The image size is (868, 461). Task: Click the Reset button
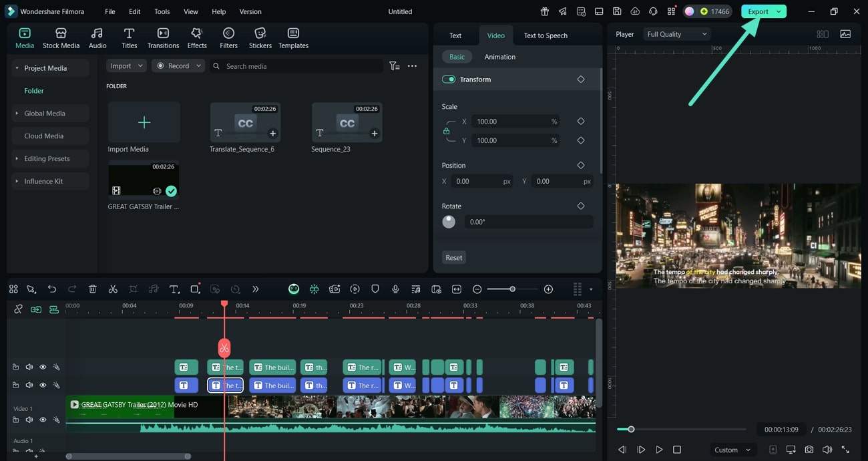[x=454, y=257]
